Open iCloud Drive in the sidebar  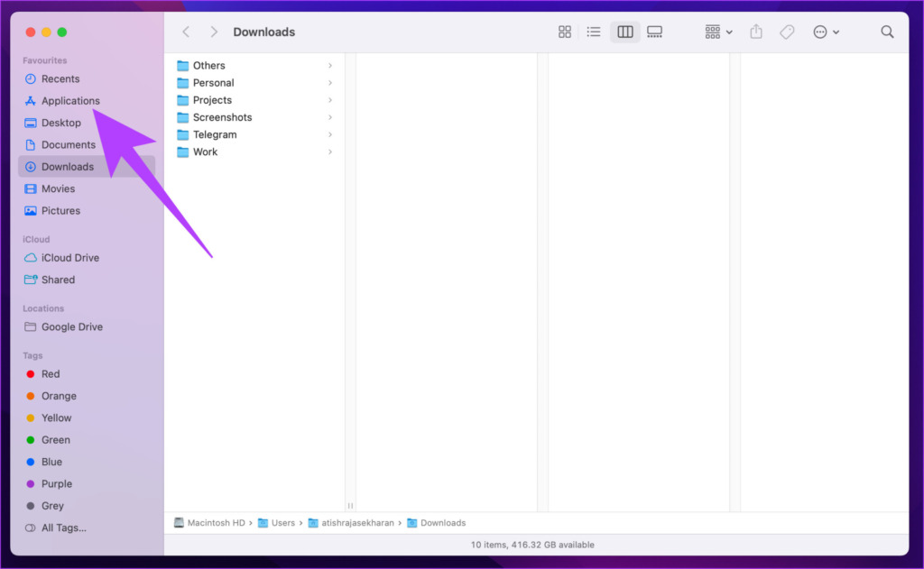coord(87,258)
